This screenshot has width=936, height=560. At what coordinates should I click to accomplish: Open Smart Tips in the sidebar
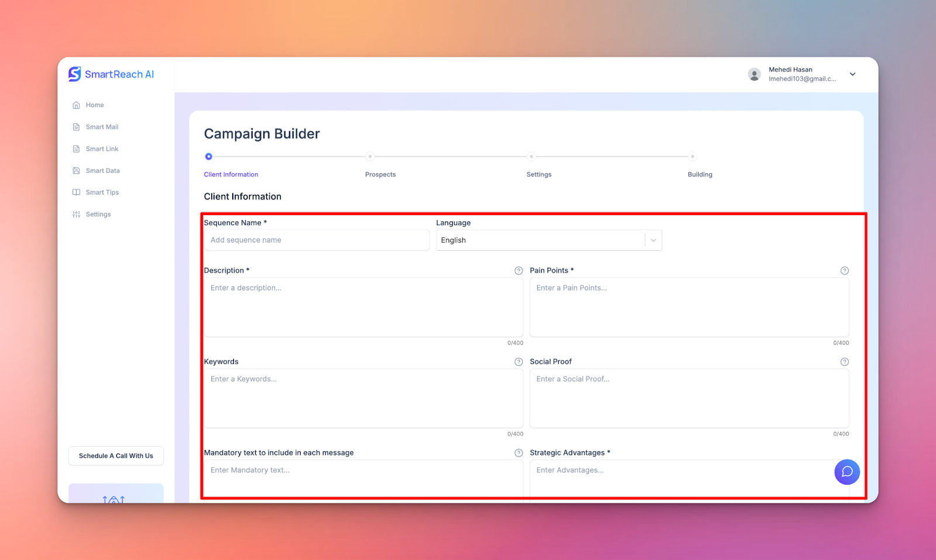102,192
